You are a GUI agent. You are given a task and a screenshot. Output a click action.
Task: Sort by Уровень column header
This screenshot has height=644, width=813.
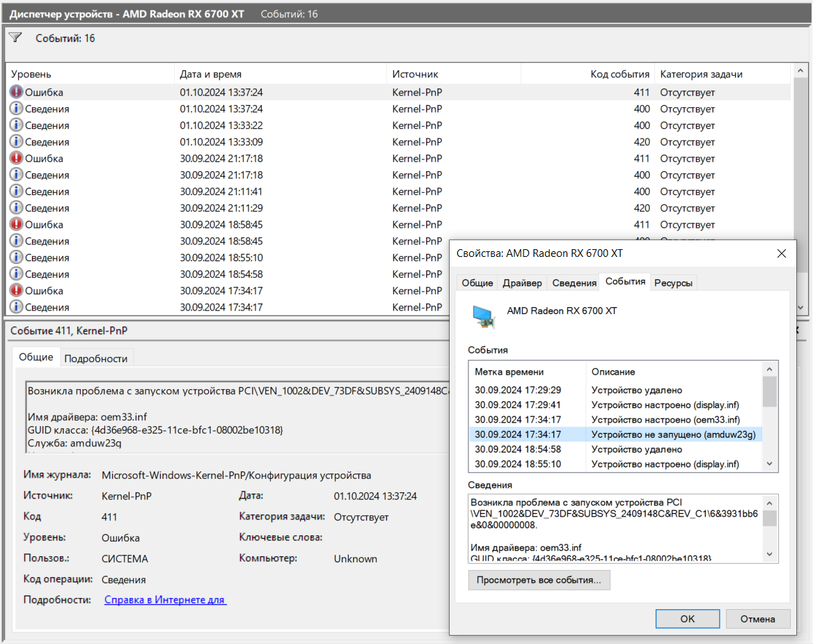[x=90, y=74]
